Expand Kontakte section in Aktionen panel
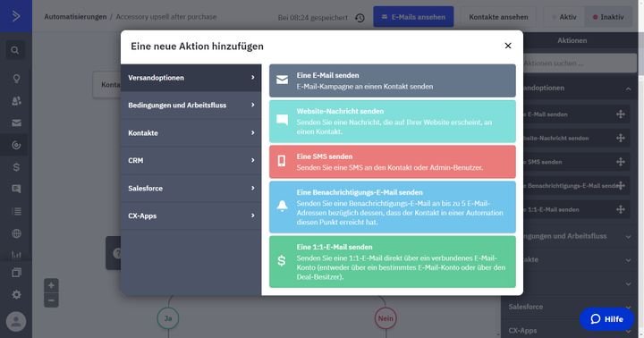The image size is (644, 338). point(629,260)
